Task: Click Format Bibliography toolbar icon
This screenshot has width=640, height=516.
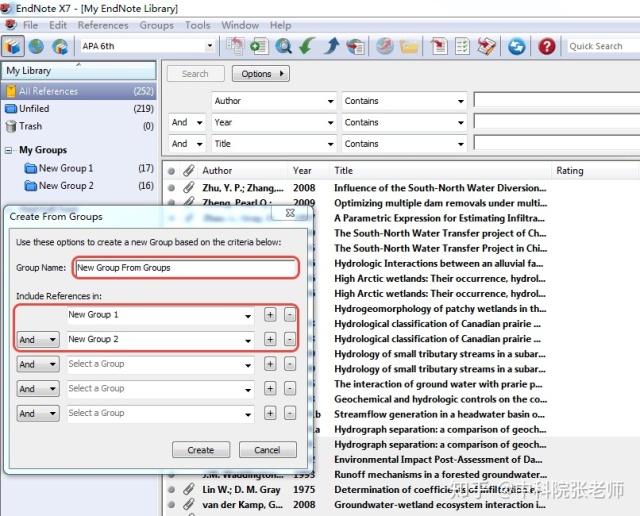Action: click(462, 46)
